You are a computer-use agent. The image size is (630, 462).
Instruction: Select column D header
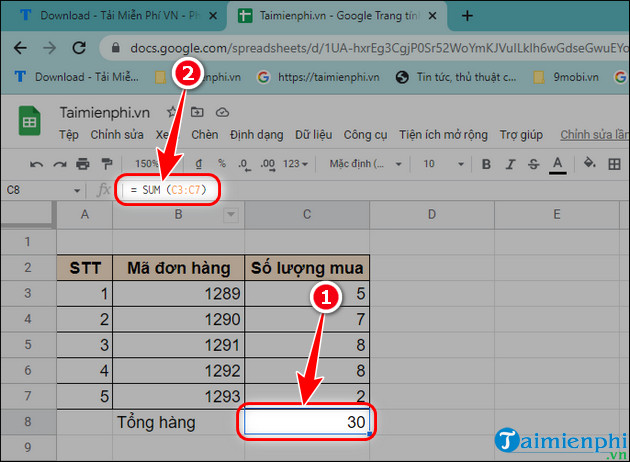click(x=432, y=215)
